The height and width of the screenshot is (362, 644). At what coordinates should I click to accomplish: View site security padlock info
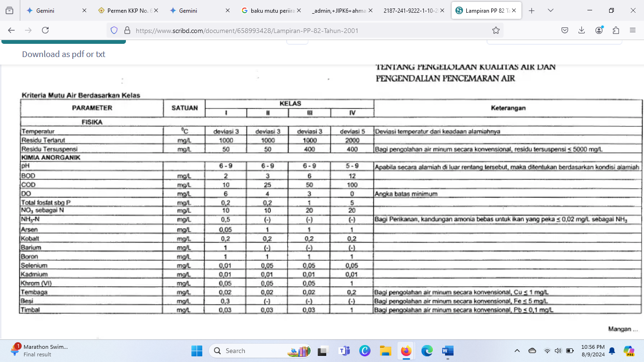point(127,30)
